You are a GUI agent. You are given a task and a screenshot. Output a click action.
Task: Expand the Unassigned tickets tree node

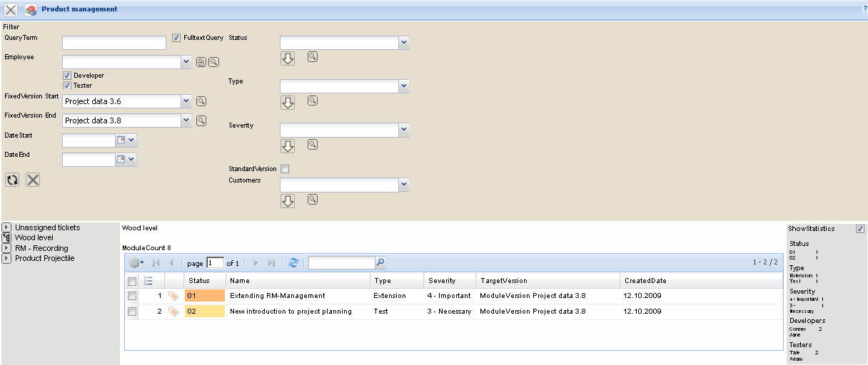(x=6, y=227)
